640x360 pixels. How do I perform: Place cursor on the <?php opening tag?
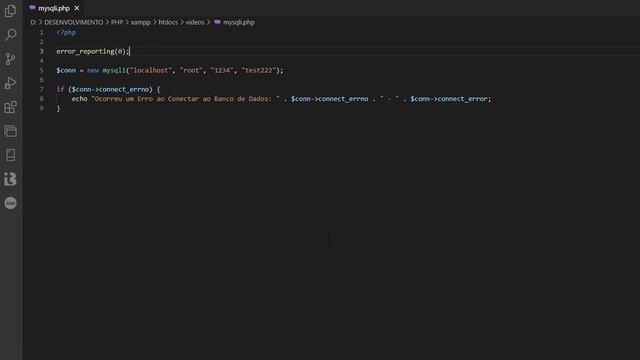(66, 32)
